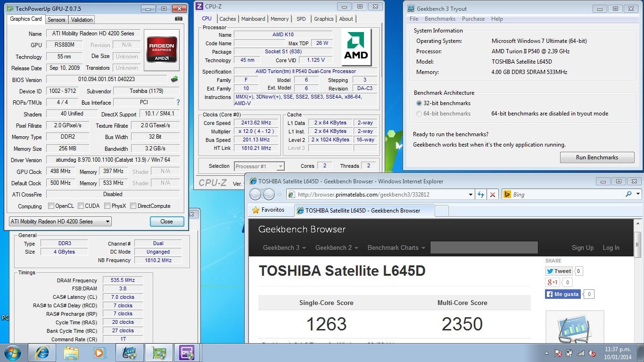Click the Bing search magnifier icon
The image size is (644, 362).
[x=628, y=194]
